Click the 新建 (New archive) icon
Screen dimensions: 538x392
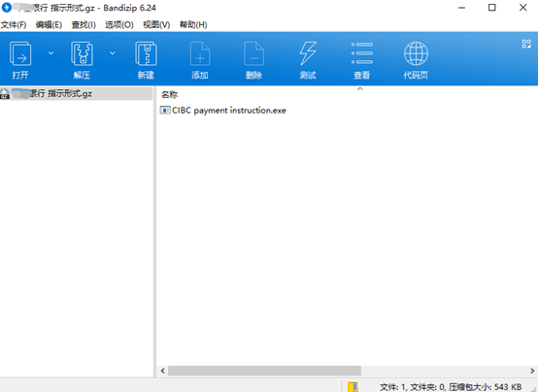[x=147, y=53]
